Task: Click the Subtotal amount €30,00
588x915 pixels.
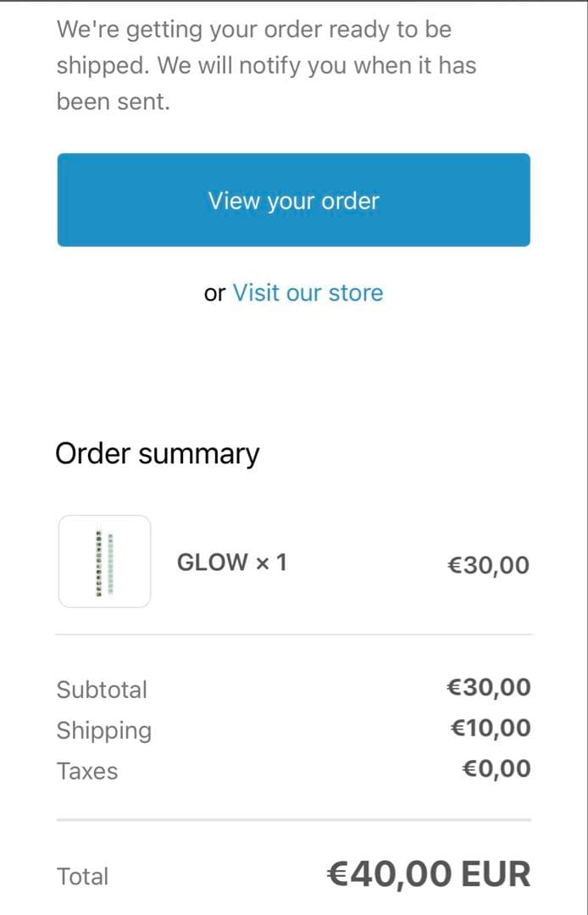Action: click(488, 687)
